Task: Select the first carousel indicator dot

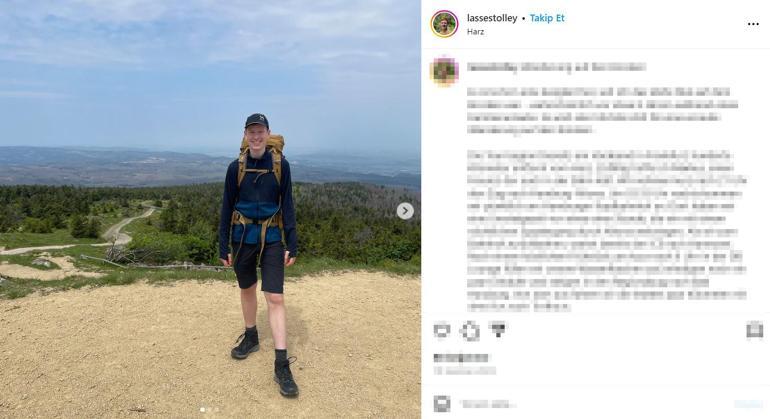Action: tap(203, 410)
